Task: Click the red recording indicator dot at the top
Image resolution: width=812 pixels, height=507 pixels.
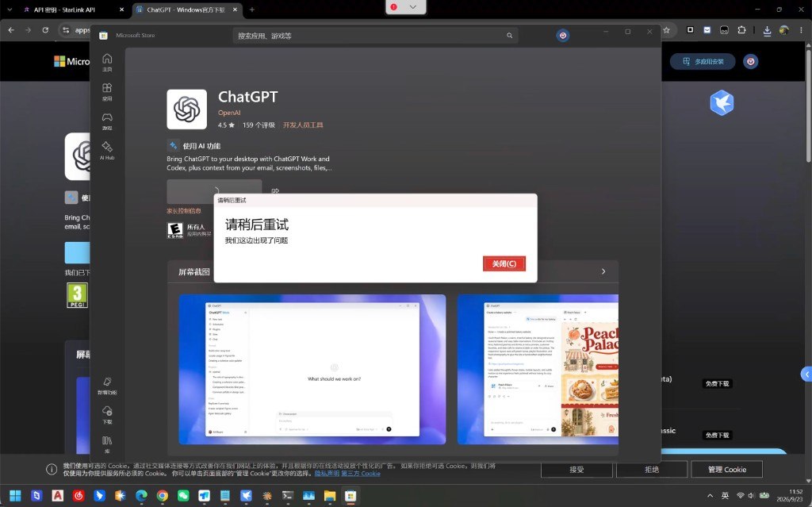Action: (393, 6)
